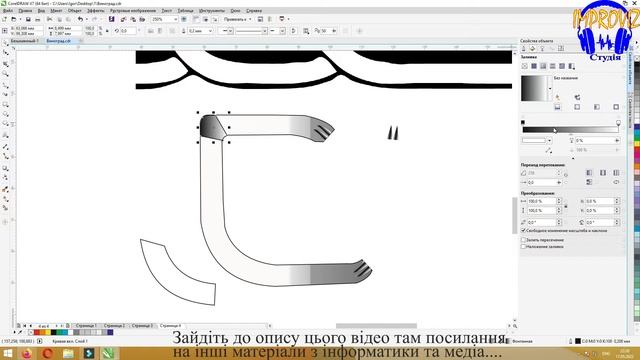Select the Drop Shadow tool in the toolbox
Image resolution: width=640 pixels, height=360 pixels.
click(x=5, y=168)
